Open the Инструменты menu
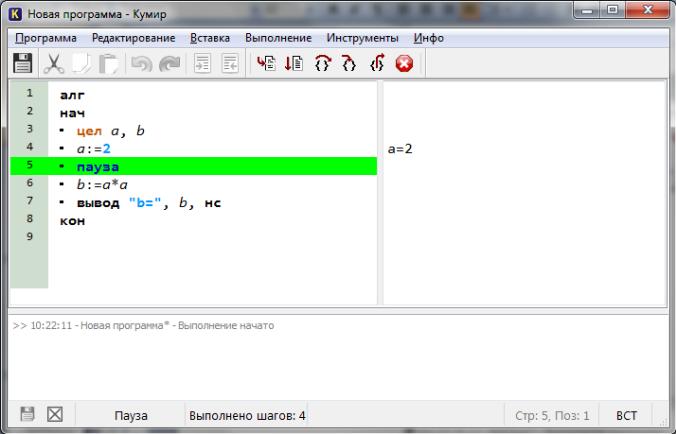Screen dimensions: 676x434 (362, 38)
